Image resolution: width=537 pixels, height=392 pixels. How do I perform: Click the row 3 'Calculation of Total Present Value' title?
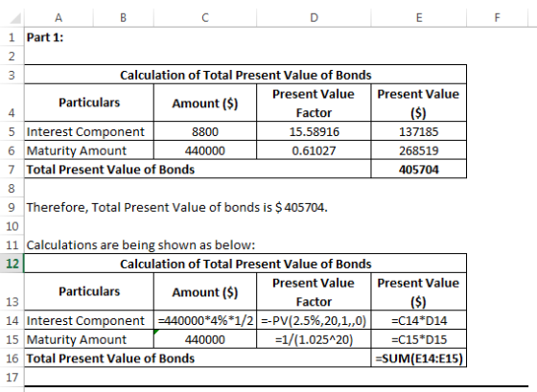coord(245,75)
